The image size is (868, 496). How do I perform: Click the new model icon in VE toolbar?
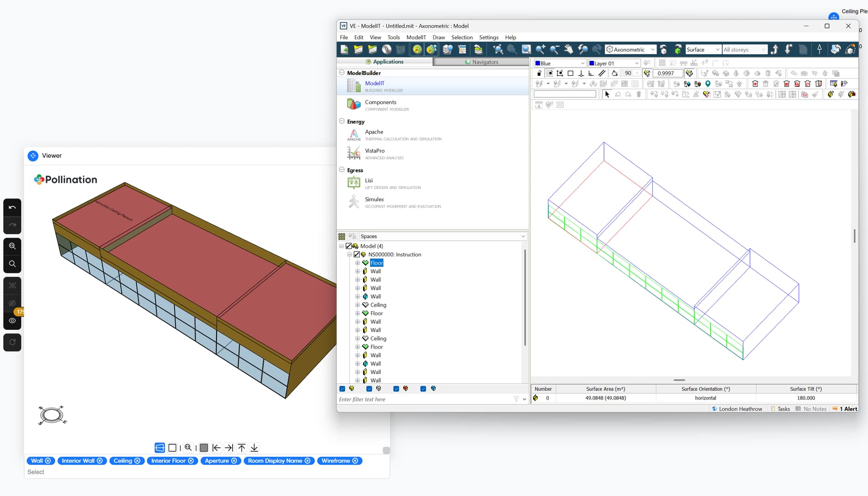344,49
